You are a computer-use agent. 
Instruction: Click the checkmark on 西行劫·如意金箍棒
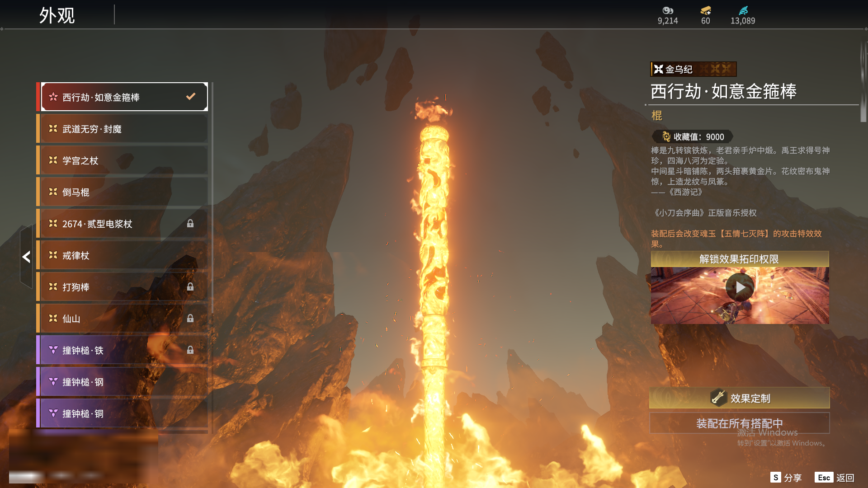click(191, 96)
